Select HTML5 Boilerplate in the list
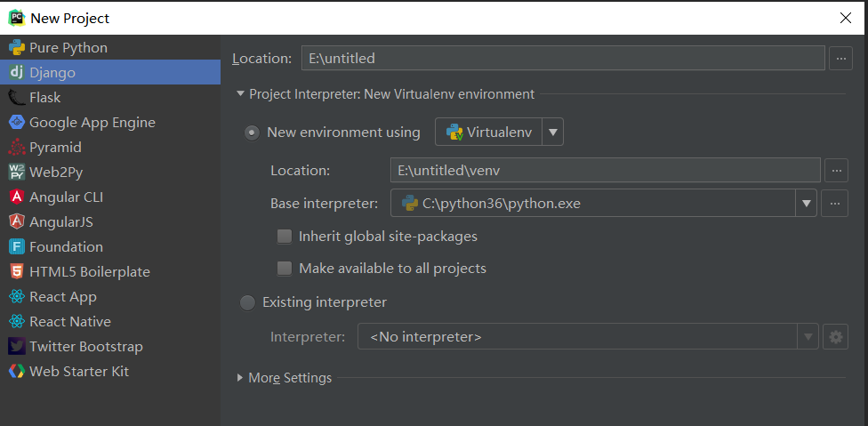868x426 pixels. 110,271
